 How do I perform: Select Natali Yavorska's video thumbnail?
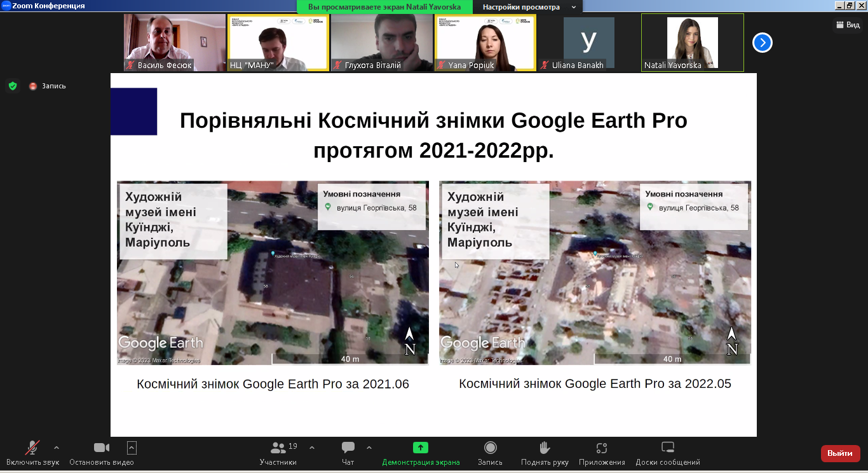(692, 43)
